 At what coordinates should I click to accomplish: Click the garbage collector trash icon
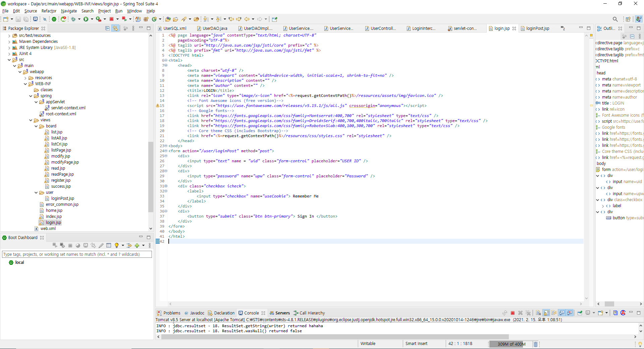pyautogui.click(x=536, y=344)
